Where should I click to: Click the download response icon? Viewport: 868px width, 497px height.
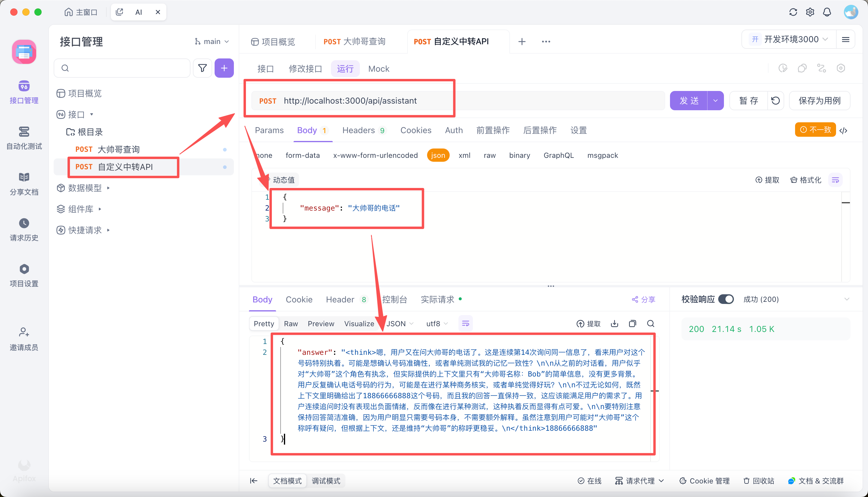pyautogui.click(x=614, y=324)
